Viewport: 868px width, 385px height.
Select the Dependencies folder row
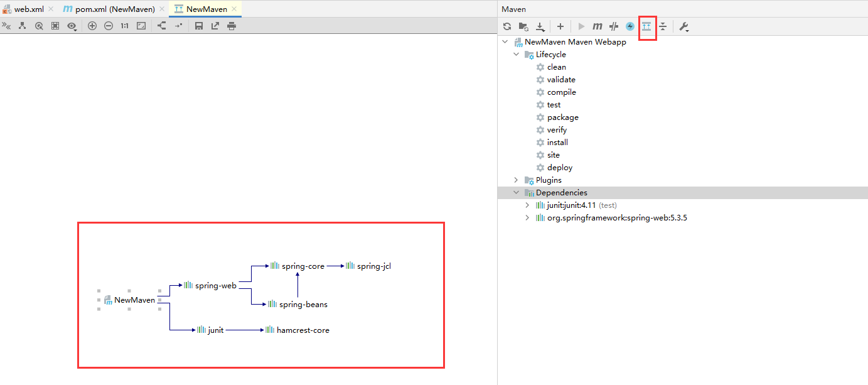683,193
